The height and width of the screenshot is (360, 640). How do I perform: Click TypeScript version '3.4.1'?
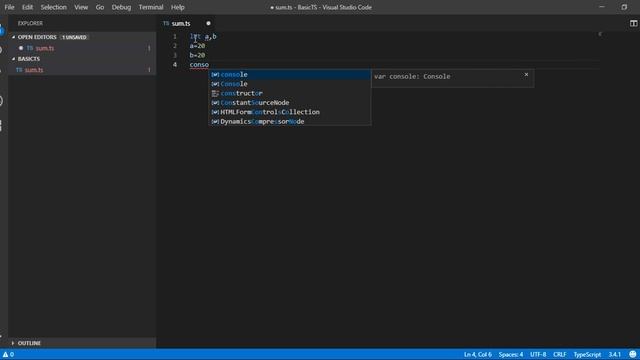click(x=614, y=354)
